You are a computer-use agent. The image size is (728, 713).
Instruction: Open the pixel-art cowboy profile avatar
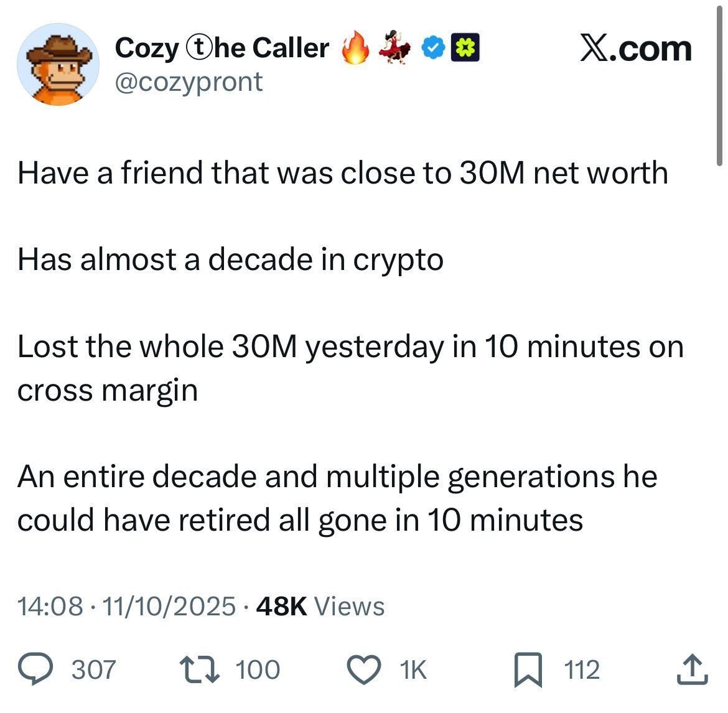58,66
